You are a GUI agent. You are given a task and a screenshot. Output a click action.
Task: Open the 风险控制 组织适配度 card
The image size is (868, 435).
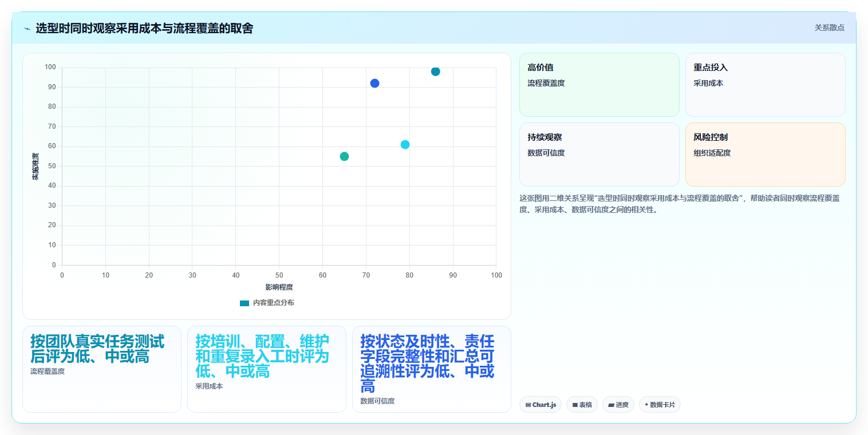pos(765,155)
